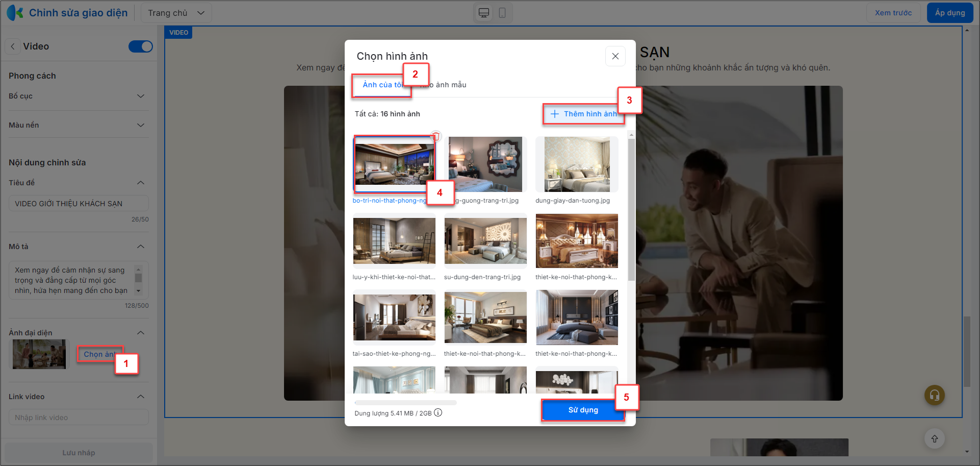The width and height of the screenshot is (980, 466).
Task: Collapse the Link video section
Action: [141, 397]
